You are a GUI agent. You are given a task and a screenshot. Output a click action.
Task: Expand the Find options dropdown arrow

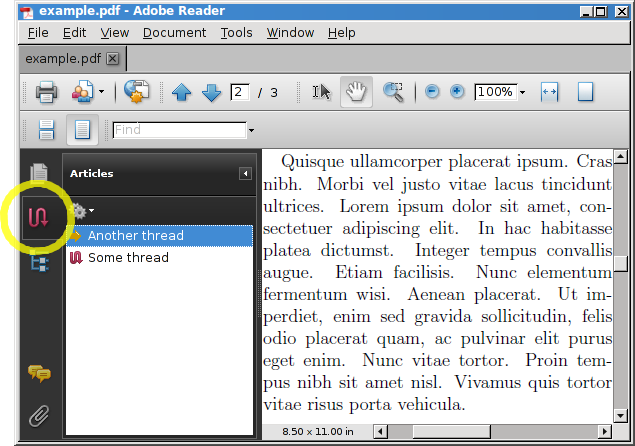point(251,131)
